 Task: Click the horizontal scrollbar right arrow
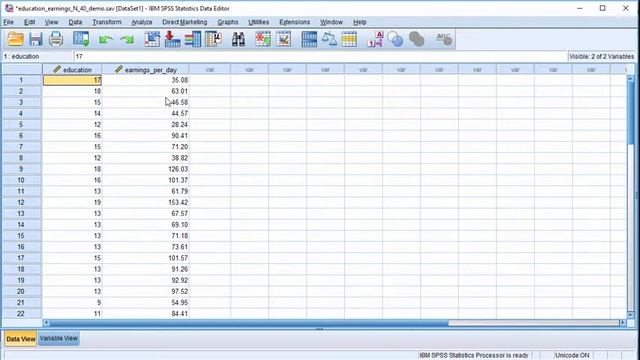pos(623,323)
